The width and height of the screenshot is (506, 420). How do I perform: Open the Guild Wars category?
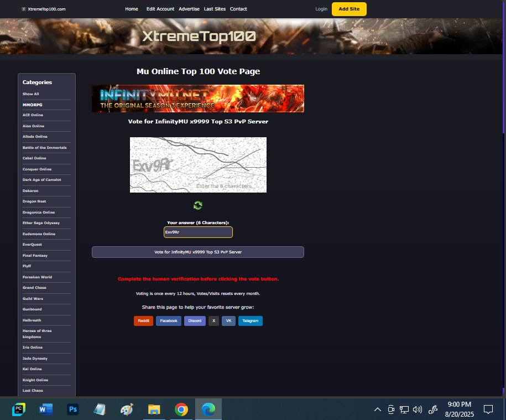(33, 299)
